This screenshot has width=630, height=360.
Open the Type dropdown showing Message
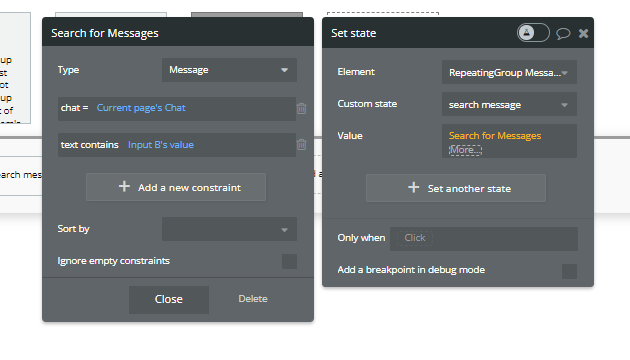(229, 70)
